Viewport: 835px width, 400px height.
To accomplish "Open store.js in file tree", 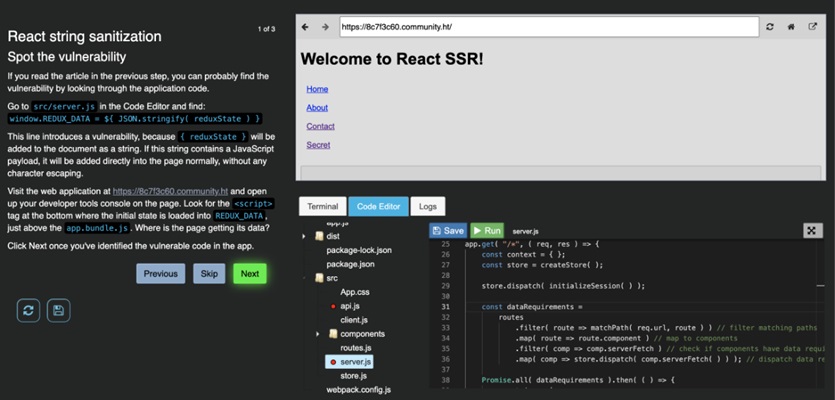I will (354, 376).
